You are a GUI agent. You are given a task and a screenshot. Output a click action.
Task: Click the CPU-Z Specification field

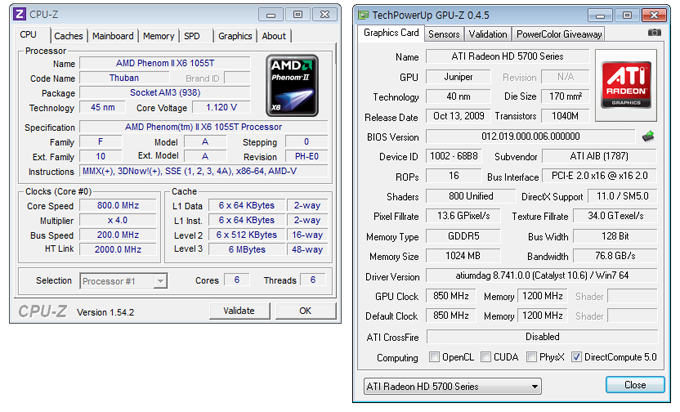[203, 127]
